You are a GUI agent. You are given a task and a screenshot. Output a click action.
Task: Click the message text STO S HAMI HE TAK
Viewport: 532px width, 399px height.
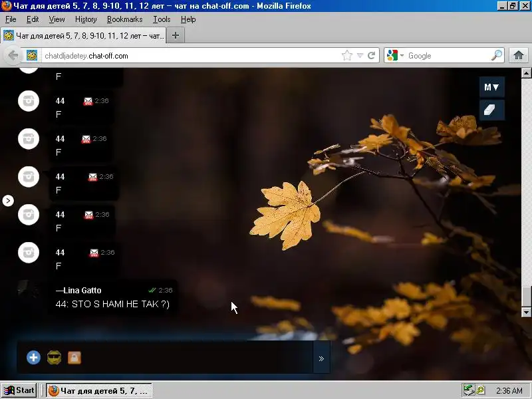point(112,304)
